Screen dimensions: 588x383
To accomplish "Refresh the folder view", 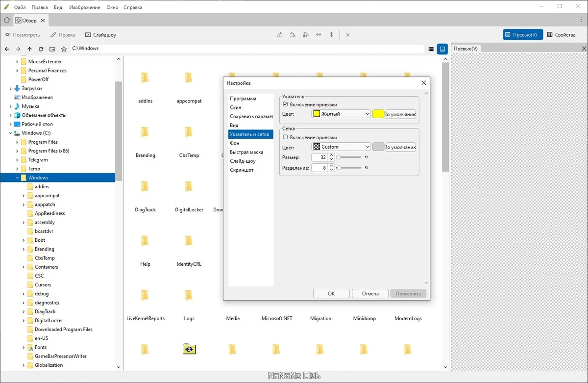I will click(41, 49).
